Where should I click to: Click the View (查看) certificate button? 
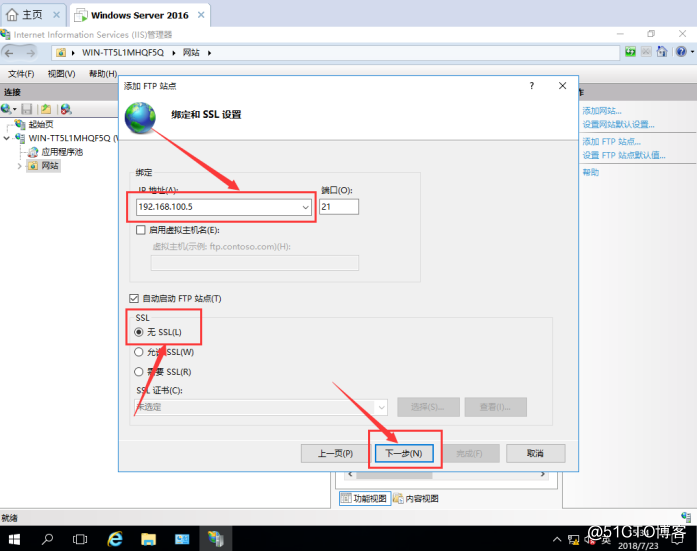(x=496, y=407)
